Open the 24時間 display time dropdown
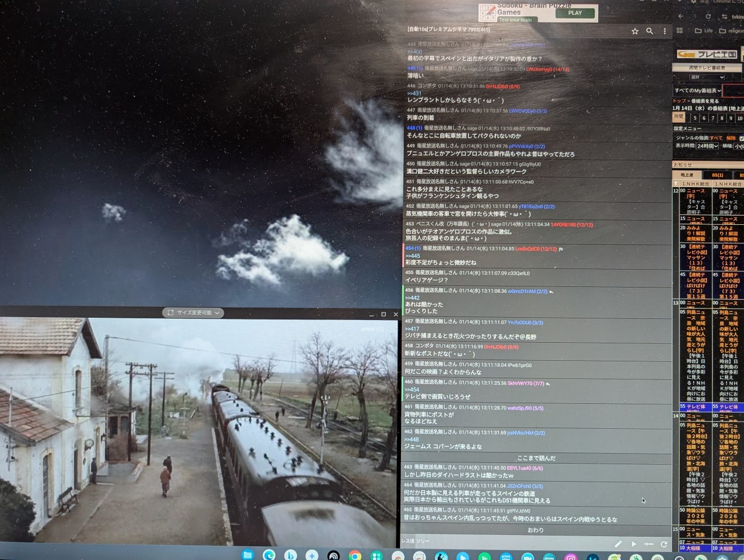The image size is (744, 560). click(707, 146)
